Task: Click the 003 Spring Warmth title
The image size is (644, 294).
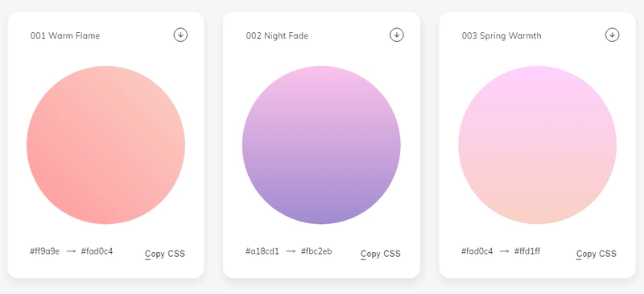Action: click(502, 35)
